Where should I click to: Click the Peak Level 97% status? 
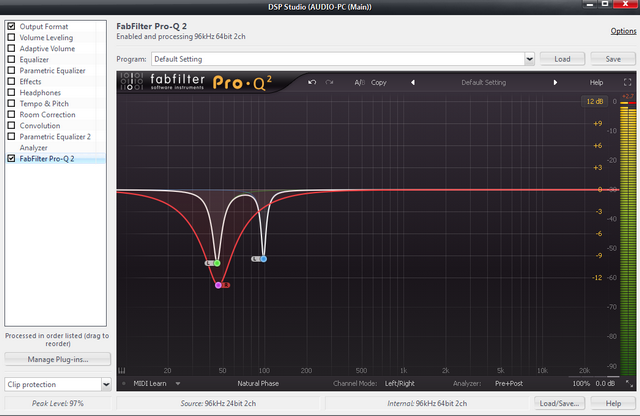pos(58,403)
